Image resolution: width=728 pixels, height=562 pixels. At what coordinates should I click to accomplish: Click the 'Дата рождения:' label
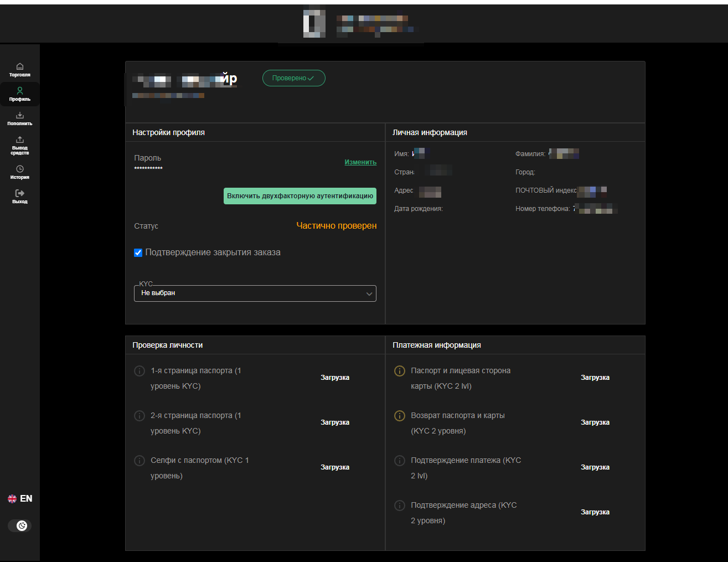pyautogui.click(x=419, y=209)
